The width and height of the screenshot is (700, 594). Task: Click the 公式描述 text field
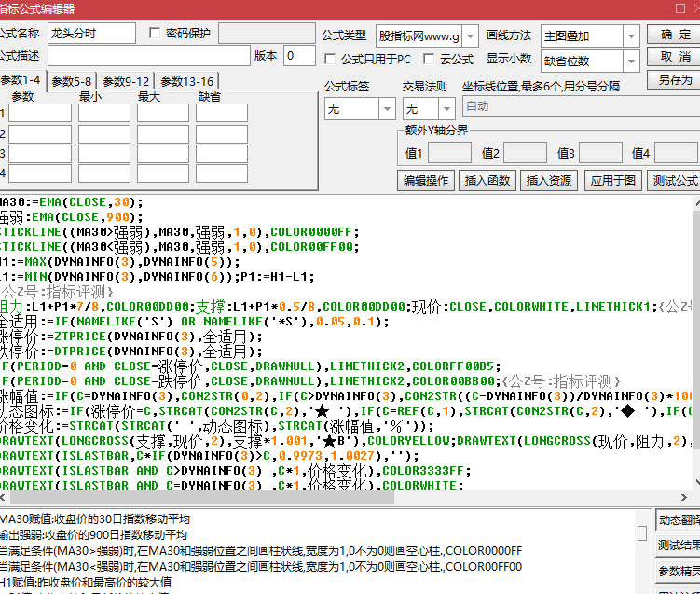coord(148,56)
